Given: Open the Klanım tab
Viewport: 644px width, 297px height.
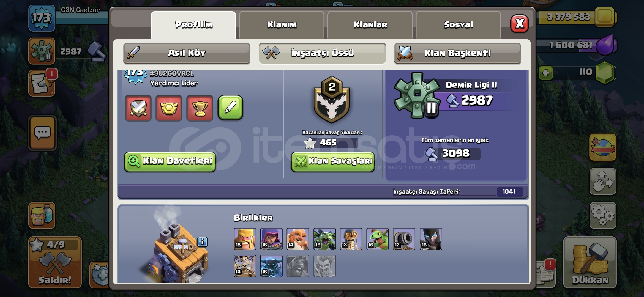Looking at the screenshot, I should click(282, 25).
